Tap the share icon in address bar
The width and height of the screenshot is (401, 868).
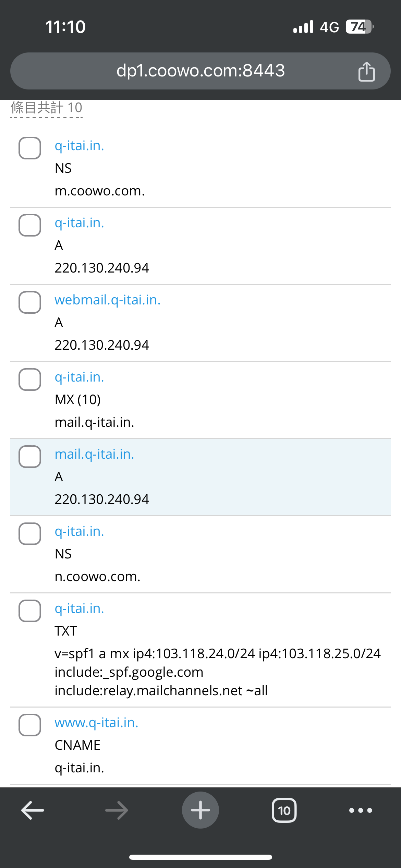[x=366, y=71]
